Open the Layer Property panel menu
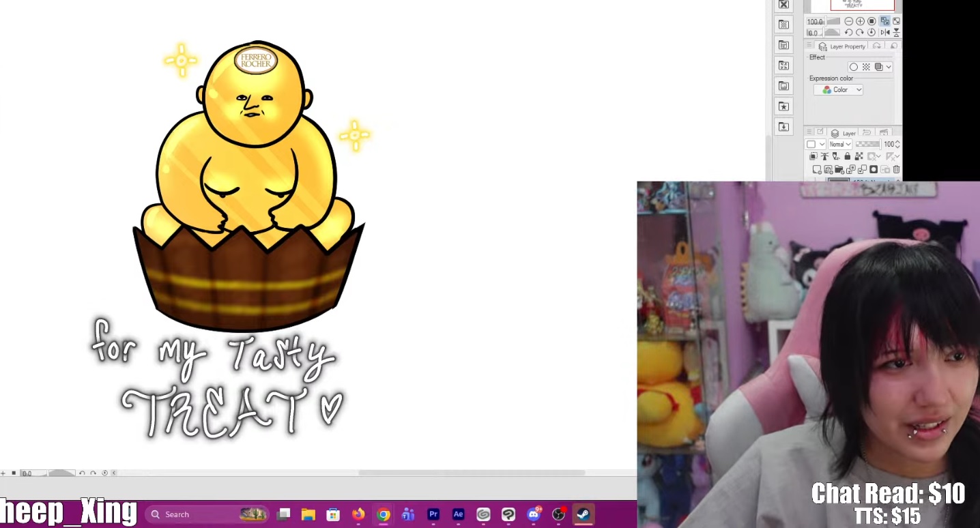 click(x=809, y=46)
